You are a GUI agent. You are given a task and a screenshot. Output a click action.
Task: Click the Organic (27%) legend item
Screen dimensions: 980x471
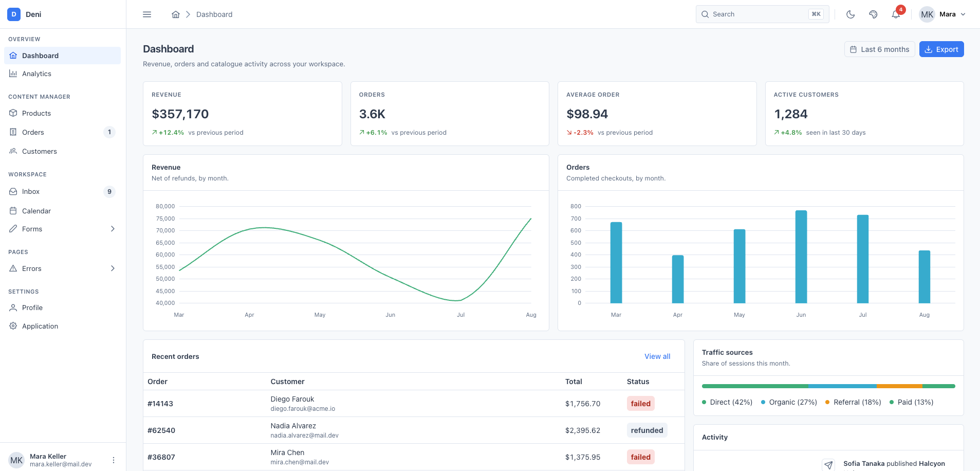coord(789,402)
